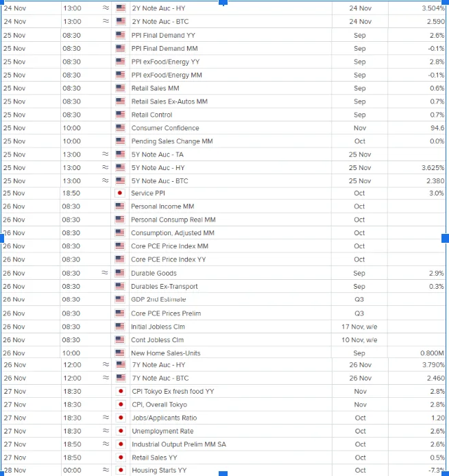
Task: Click the 'Durables Ex-Transport' event name
Action: (164, 287)
